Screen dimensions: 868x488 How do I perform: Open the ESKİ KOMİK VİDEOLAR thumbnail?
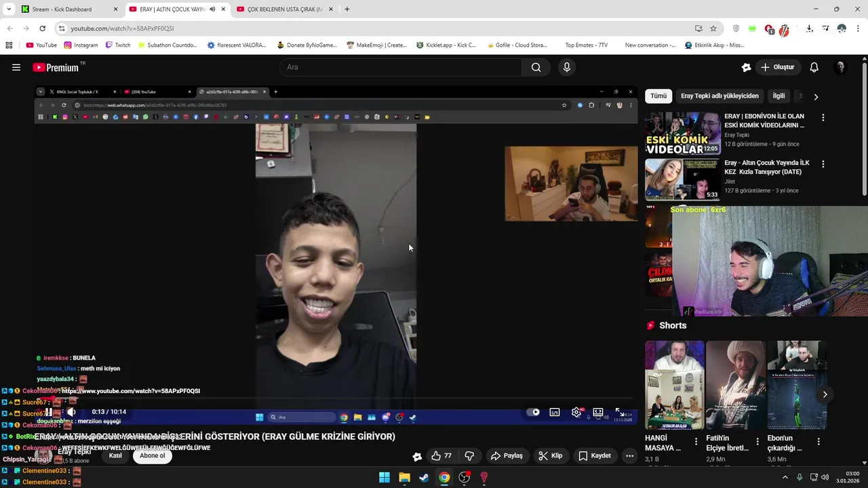682,134
